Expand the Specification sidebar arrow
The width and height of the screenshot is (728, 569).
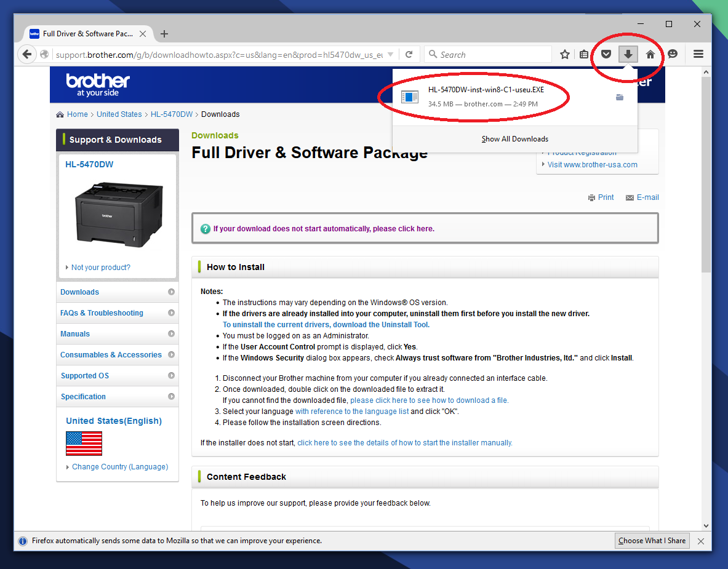171,396
